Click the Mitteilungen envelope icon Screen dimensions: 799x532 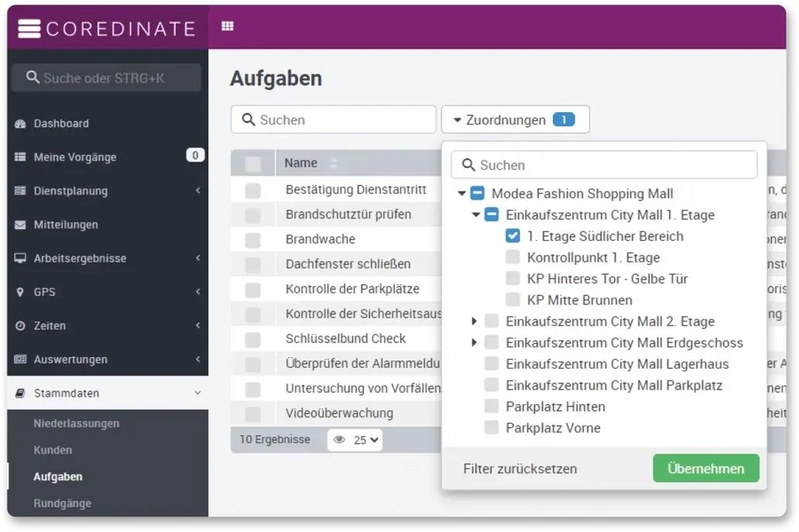click(x=20, y=225)
